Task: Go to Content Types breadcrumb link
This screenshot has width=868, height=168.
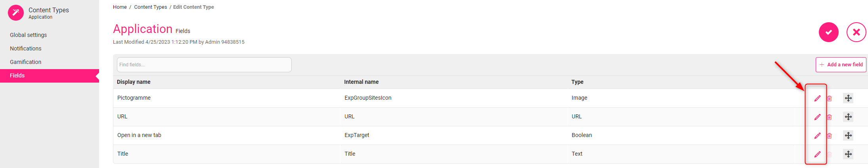Action: pos(151,7)
